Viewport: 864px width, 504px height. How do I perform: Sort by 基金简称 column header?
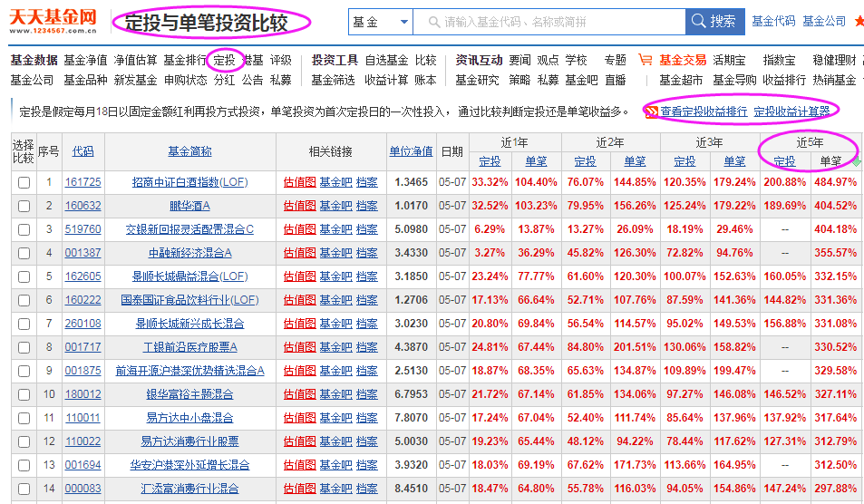pyautogui.click(x=189, y=150)
